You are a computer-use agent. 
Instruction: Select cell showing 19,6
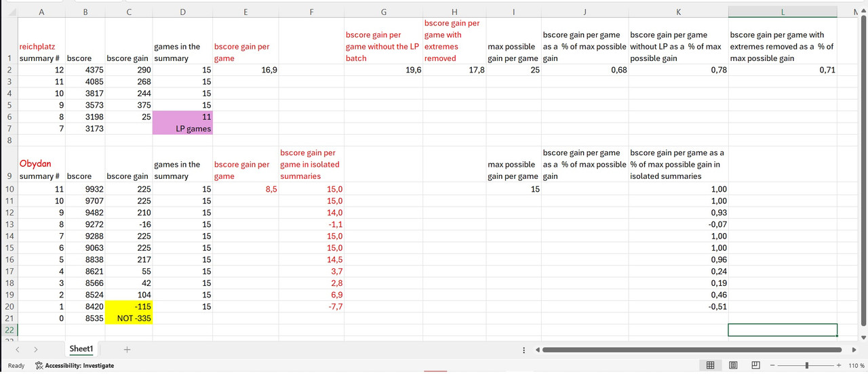pos(384,70)
